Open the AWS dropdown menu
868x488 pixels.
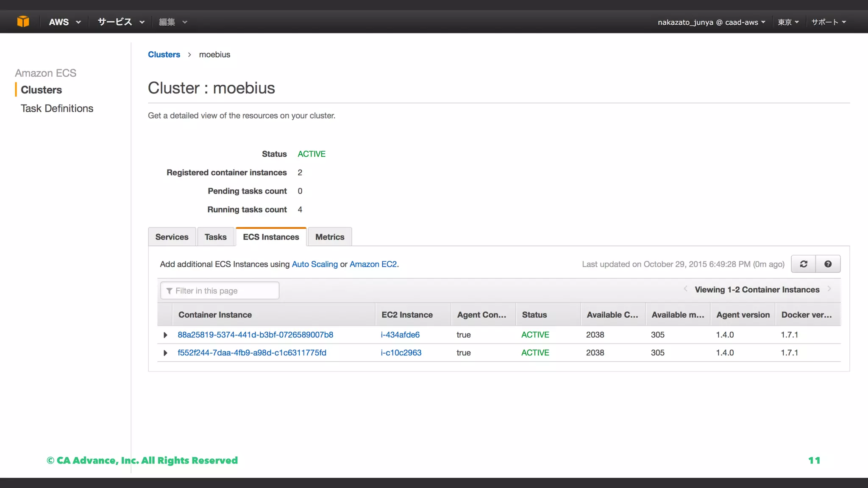click(64, 22)
